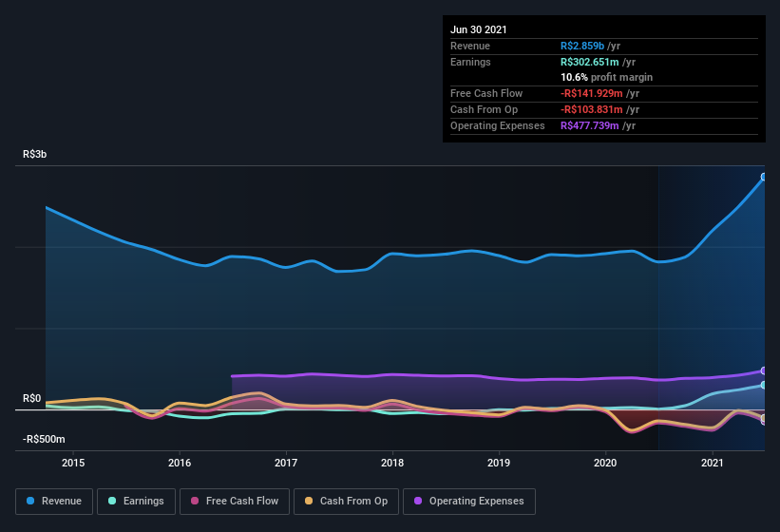Click the R$477.739m operating expenses value

589,125
